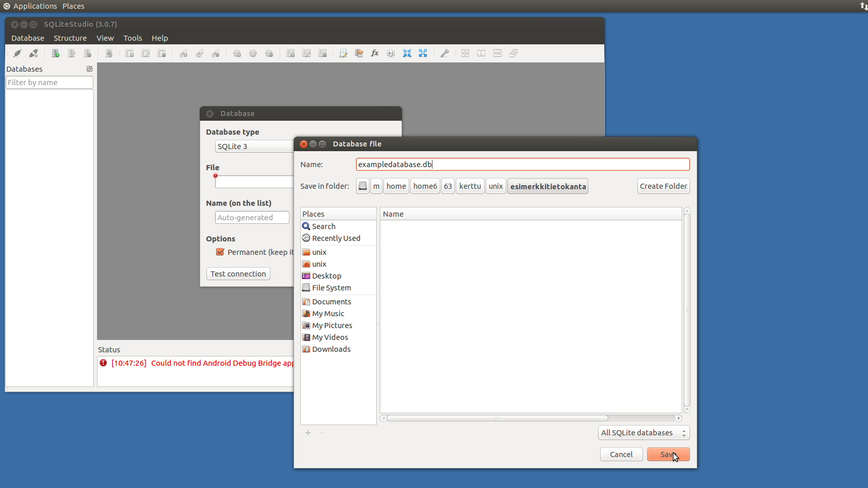Click the Create trigger toolbar icon
Image resolution: width=868 pixels, height=488 pixels.
237,53
